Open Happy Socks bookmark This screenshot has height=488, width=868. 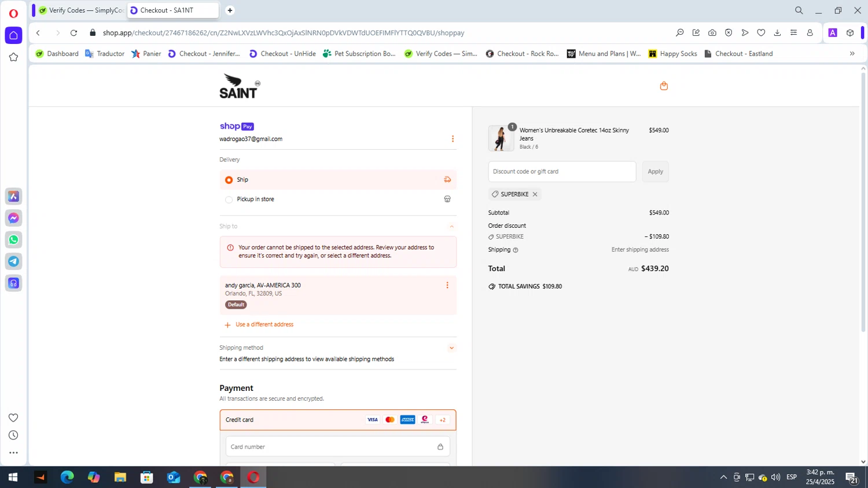click(x=672, y=54)
